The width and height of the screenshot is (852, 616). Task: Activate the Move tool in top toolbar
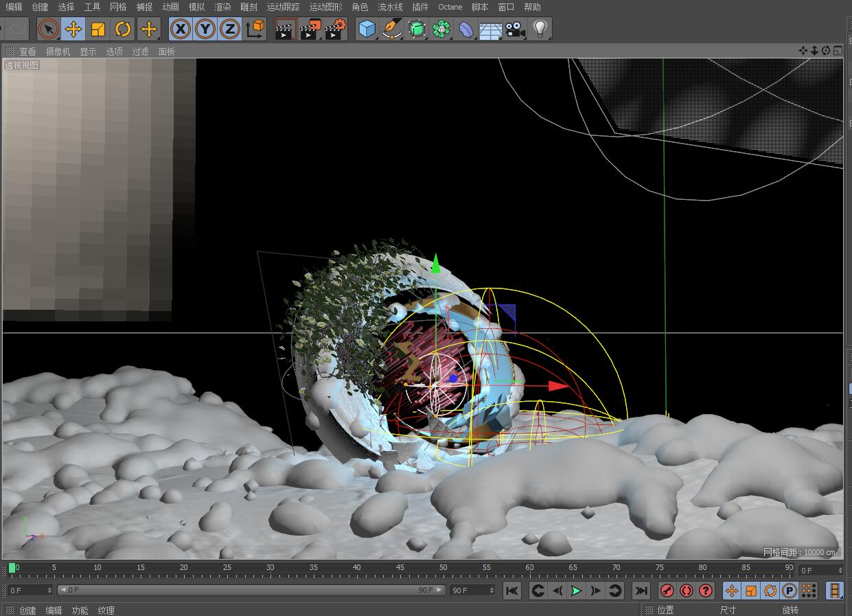pyautogui.click(x=73, y=29)
